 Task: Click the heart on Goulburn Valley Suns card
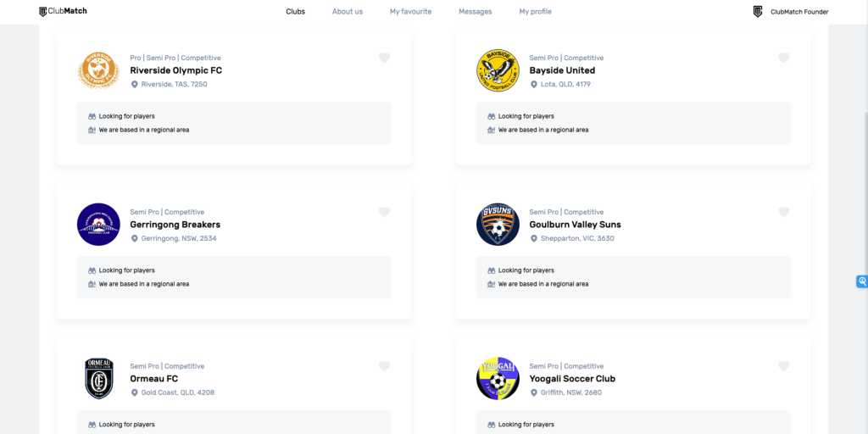(783, 211)
